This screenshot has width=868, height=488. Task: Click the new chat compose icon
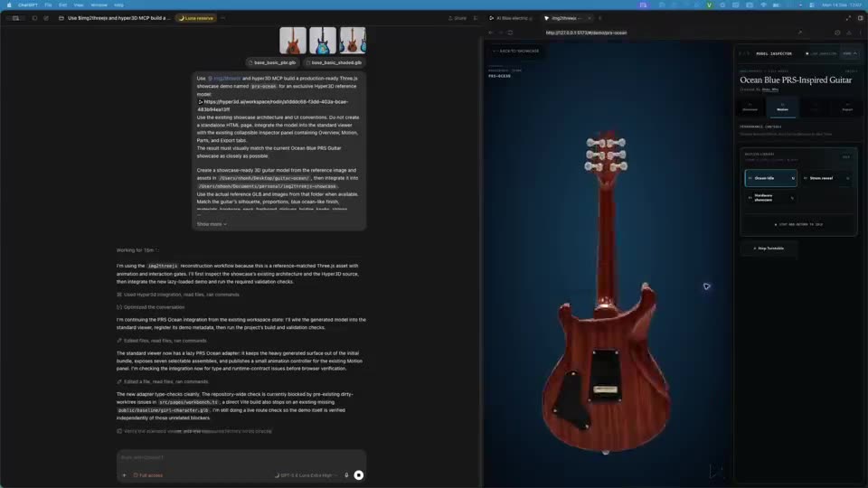click(46, 18)
